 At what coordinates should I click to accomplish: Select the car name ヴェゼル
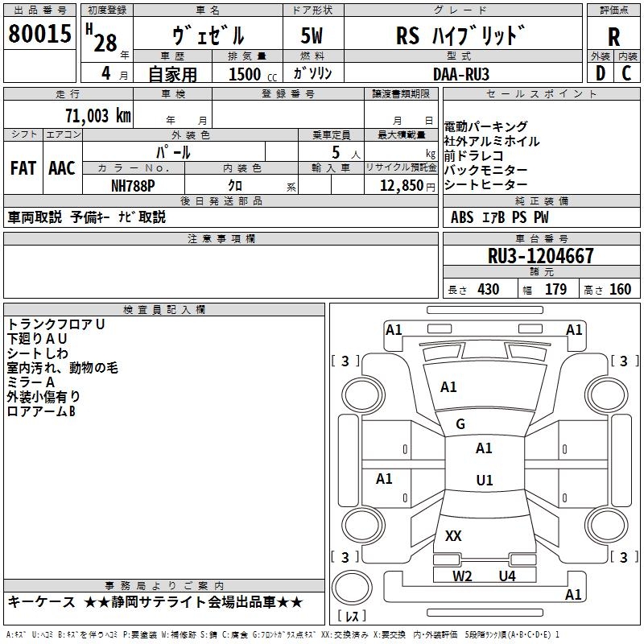(208, 35)
